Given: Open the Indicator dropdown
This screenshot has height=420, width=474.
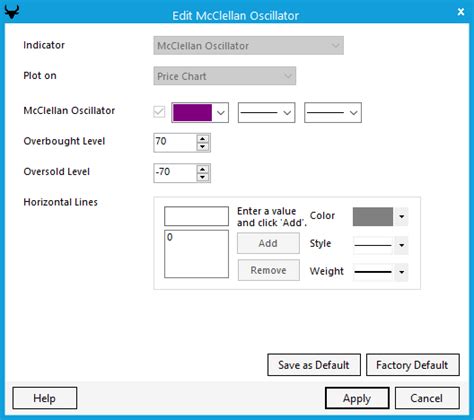Looking at the screenshot, I should 248,46.
